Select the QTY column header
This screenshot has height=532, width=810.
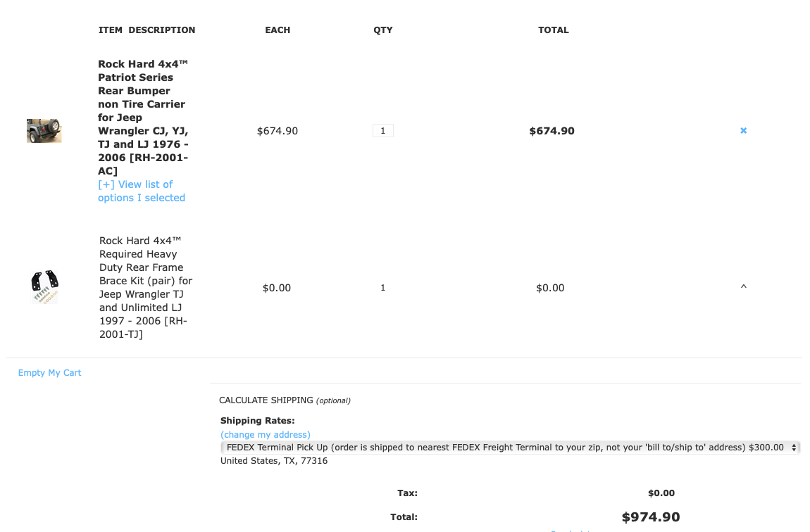tap(383, 30)
